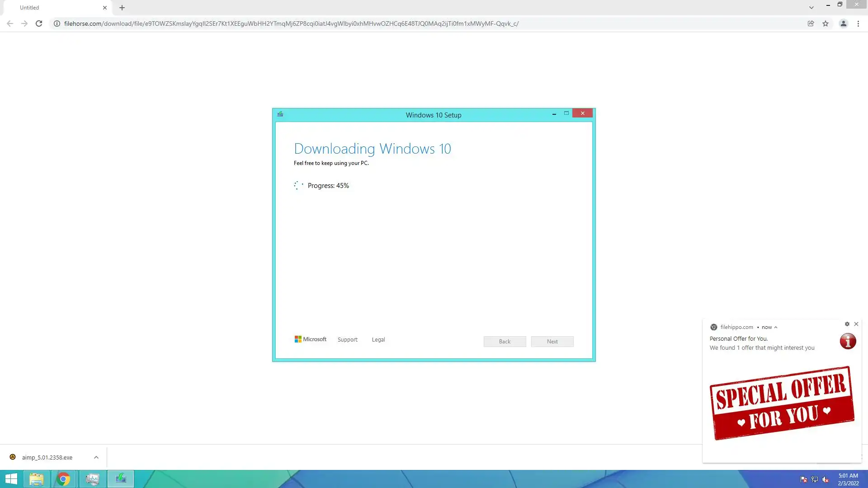Collapse the filehippo.com notification chevron

coord(776,327)
